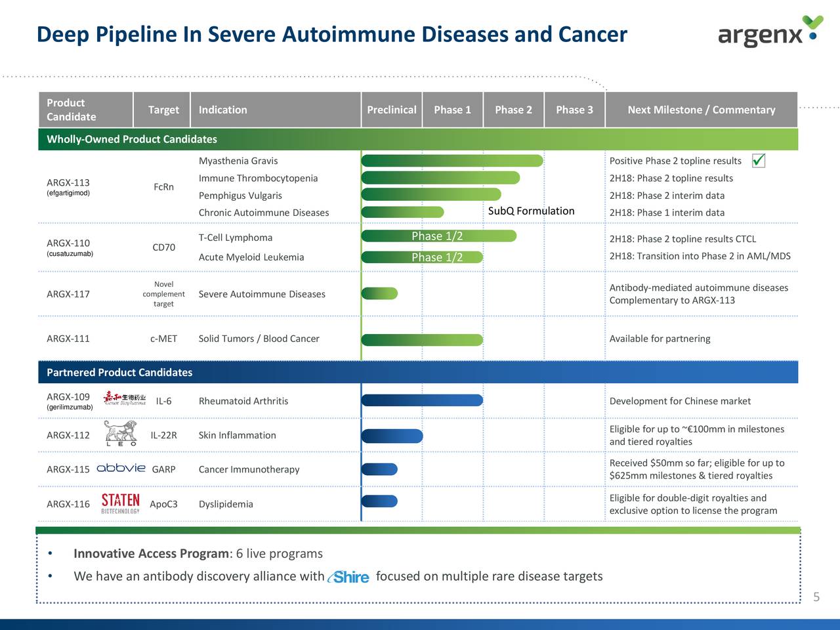Click the Chinese partner logo beside ARGX-109

[x=125, y=398]
